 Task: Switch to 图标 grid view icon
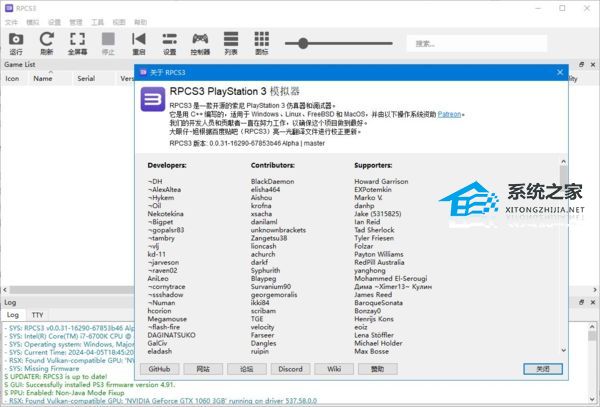(x=262, y=43)
